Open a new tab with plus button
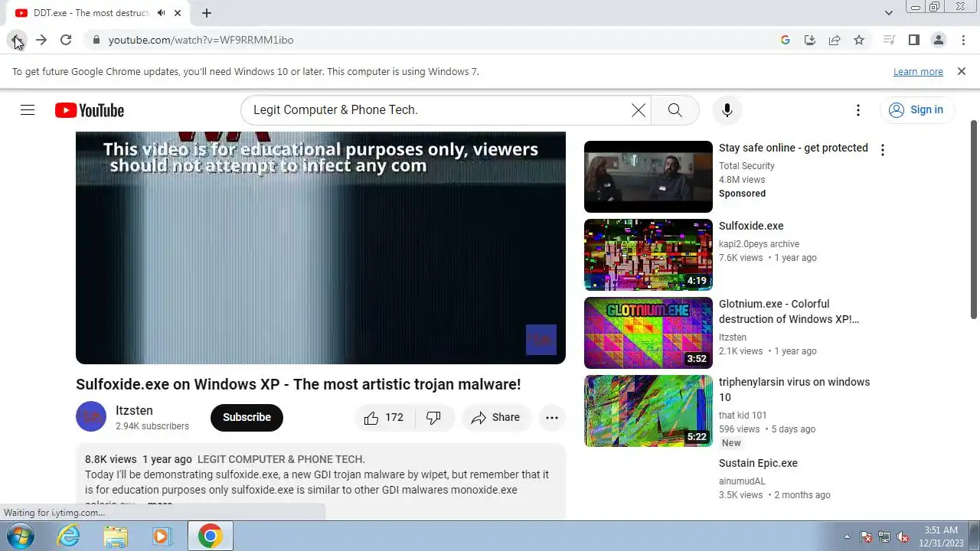 207,13
